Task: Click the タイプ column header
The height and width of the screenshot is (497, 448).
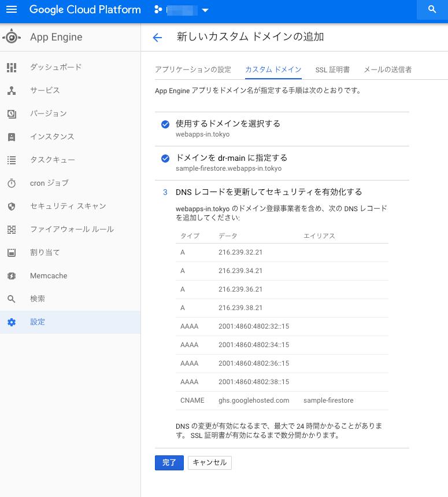Action: pyautogui.click(x=190, y=236)
